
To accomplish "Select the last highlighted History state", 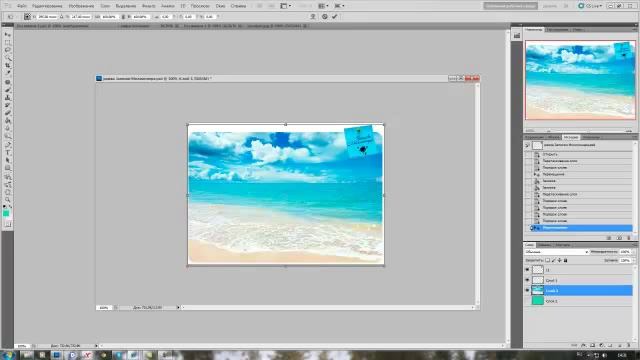I will pos(581,228).
